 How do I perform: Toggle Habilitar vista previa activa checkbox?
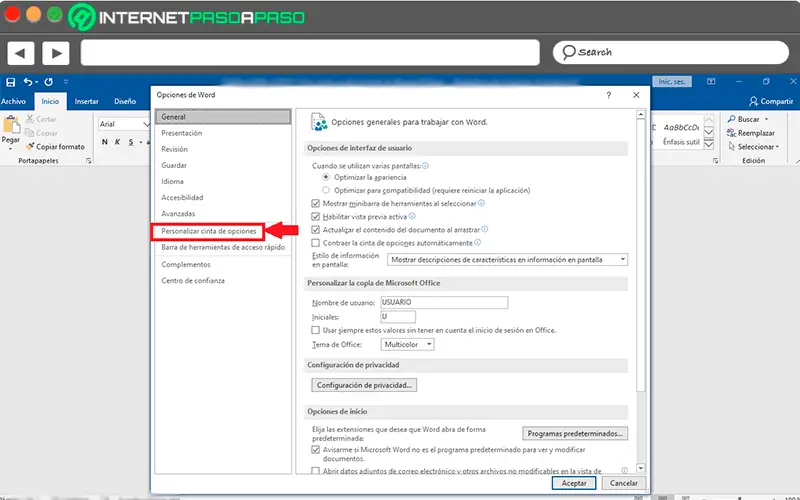[316, 216]
